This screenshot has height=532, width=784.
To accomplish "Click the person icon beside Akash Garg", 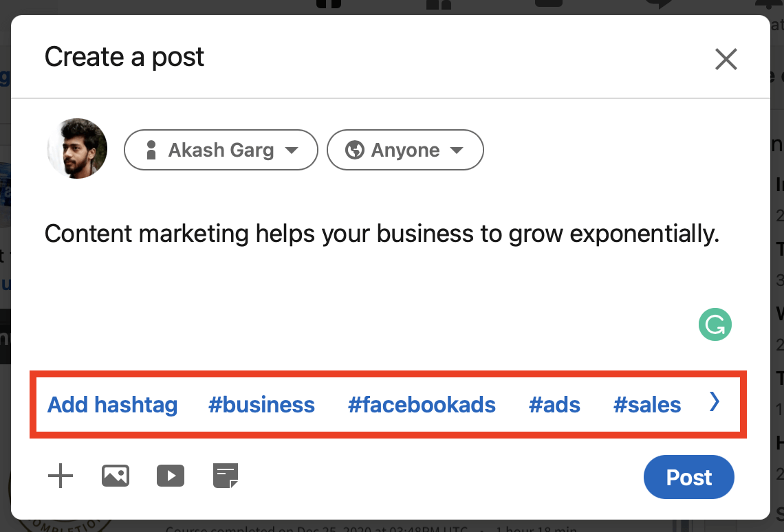I will pyautogui.click(x=151, y=150).
